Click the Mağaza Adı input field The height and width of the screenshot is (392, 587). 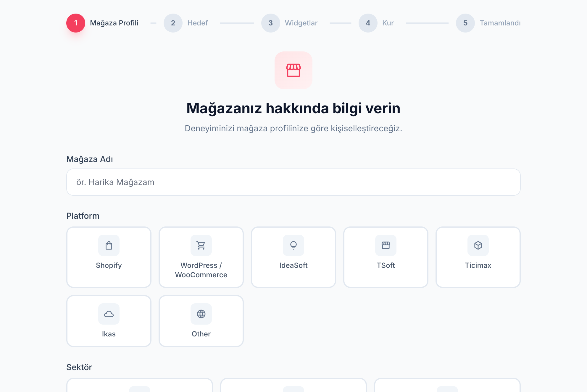[293, 182]
